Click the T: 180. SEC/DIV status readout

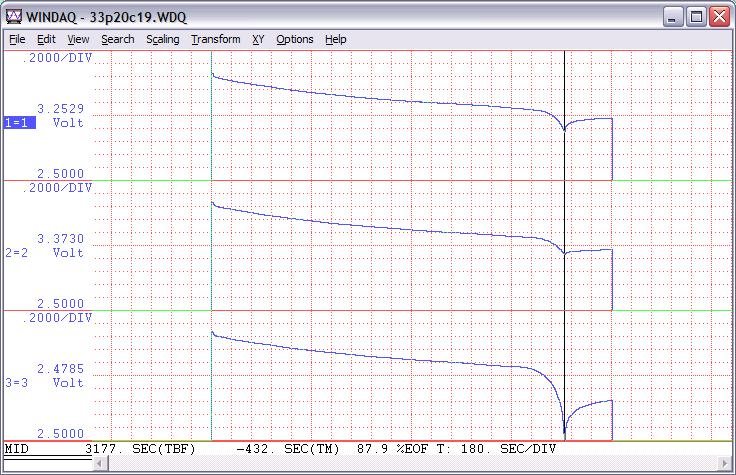pos(496,449)
